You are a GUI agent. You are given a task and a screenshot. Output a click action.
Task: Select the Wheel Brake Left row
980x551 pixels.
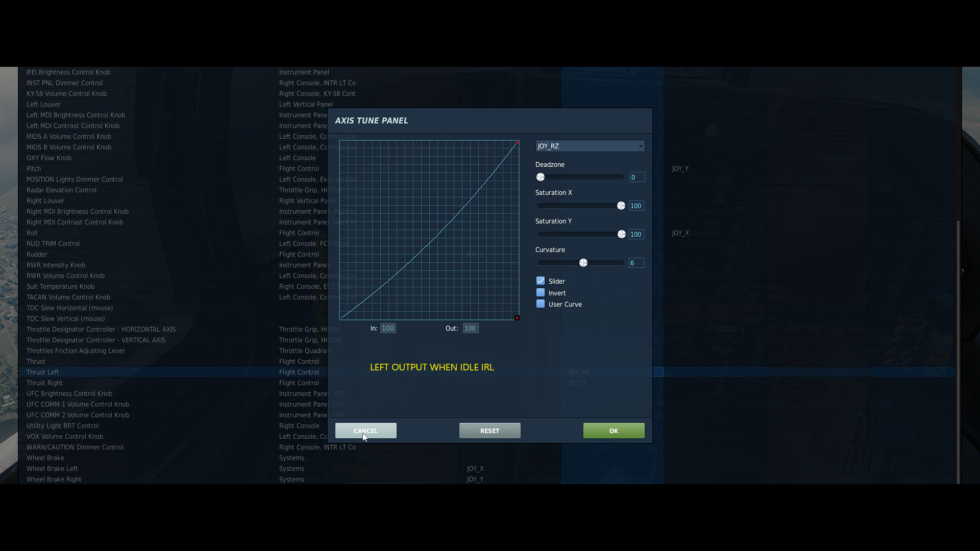coord(487,468)
